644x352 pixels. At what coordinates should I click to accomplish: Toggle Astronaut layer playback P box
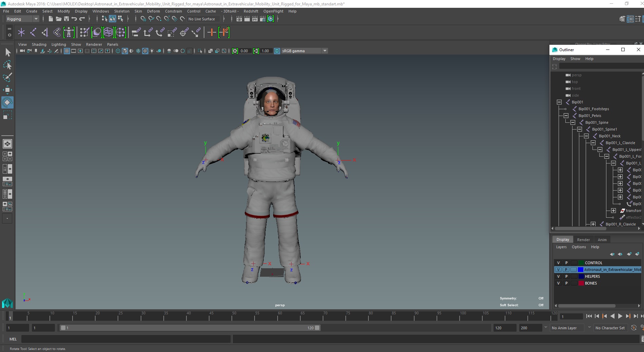(x=566, y=270)
